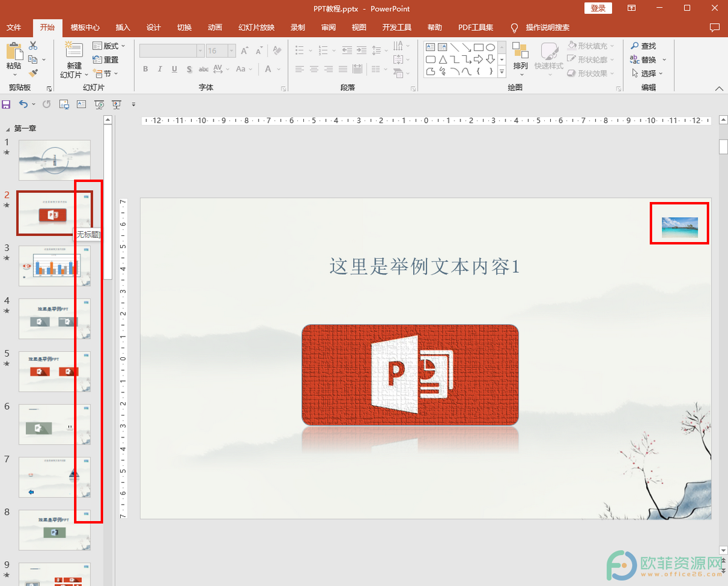Toggle strikethrough formatting
This screenshot has height=586, width=728.
tap(204, 69)
